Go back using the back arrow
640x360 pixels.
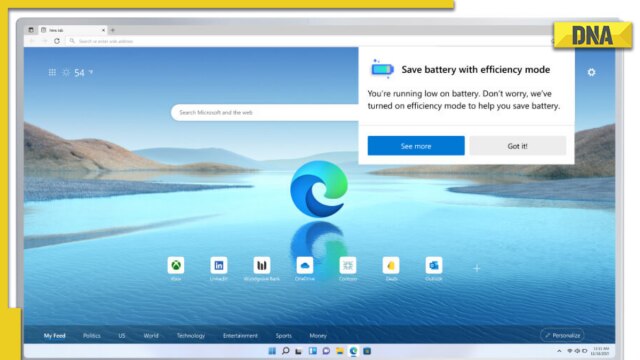coord(32,41)
